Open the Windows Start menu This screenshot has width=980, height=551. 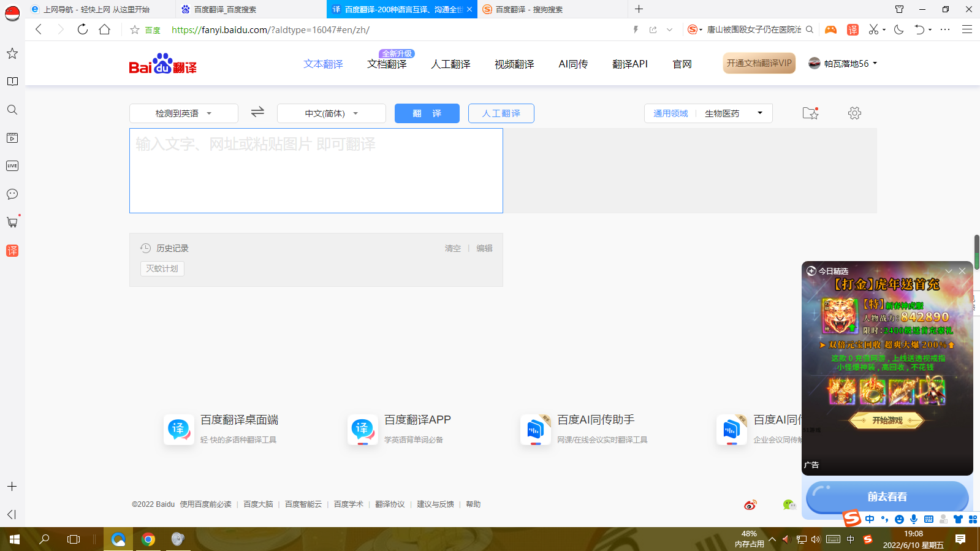15,539
